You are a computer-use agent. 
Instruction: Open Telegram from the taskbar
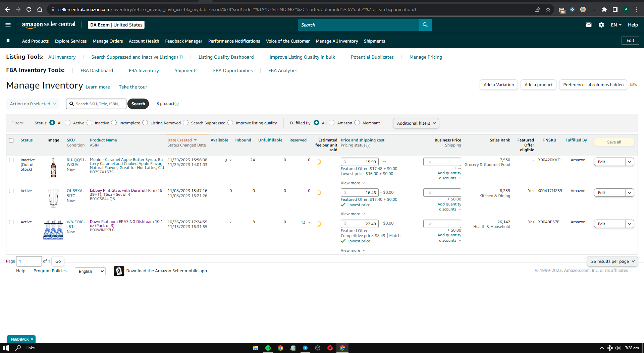pos(305,348)
